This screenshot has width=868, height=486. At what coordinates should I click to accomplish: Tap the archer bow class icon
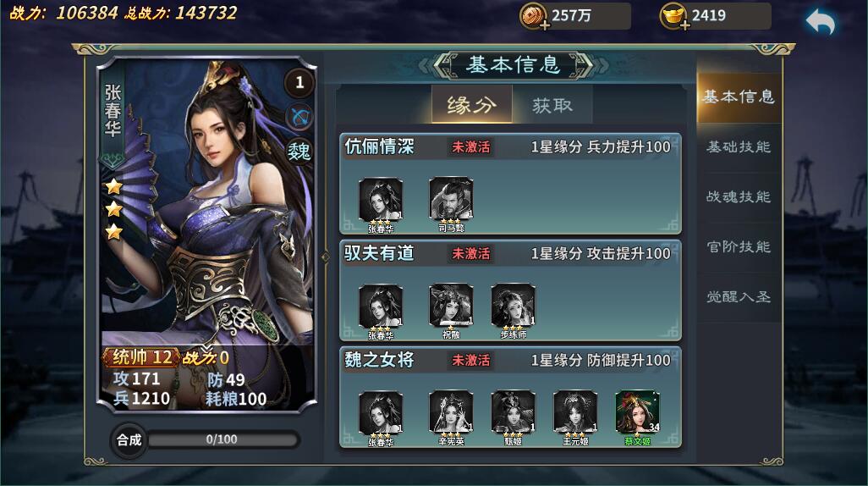(300, 117)
